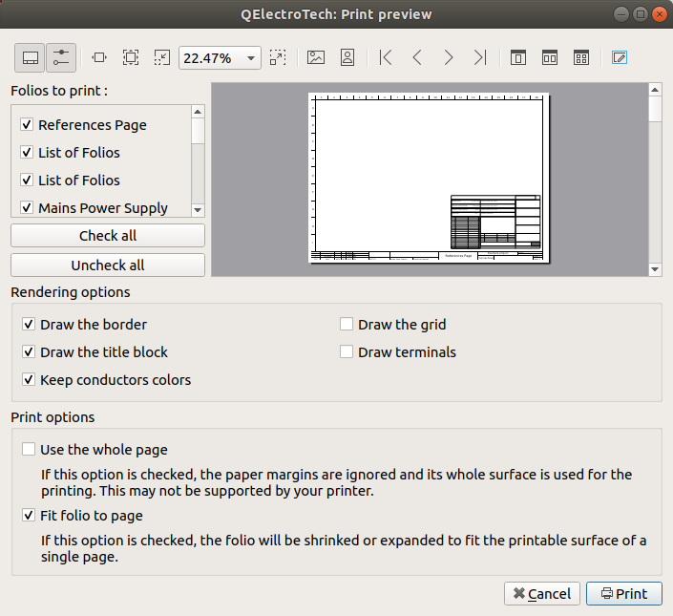
Task: Enable Use the whole page
Action: pyautogui.click(x=29, y=450)
